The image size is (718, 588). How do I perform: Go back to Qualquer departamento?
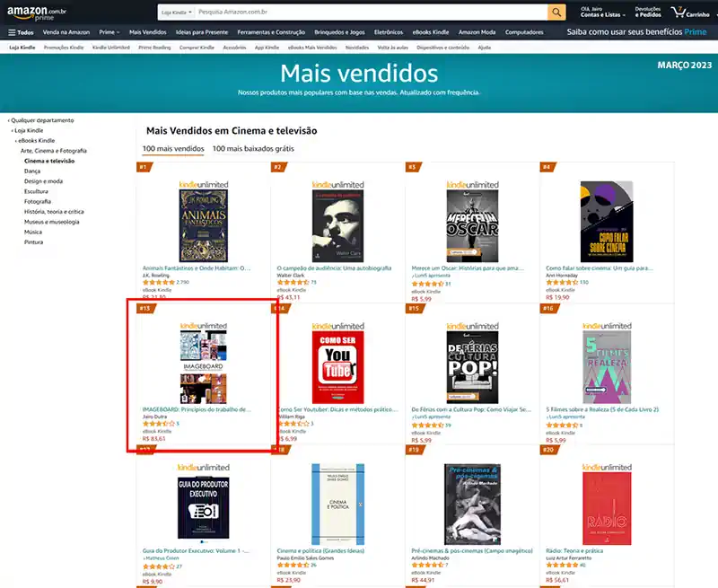[x=41, y=120]
